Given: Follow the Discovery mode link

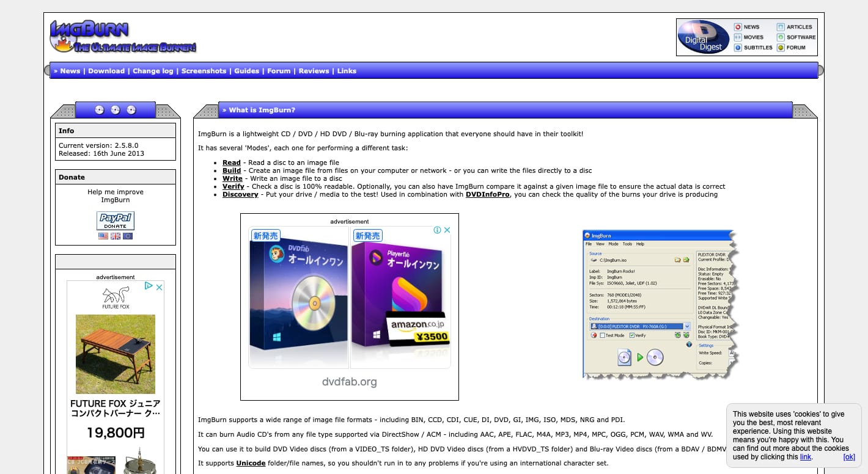Looking at the screenshot, I should pos(240,194).
